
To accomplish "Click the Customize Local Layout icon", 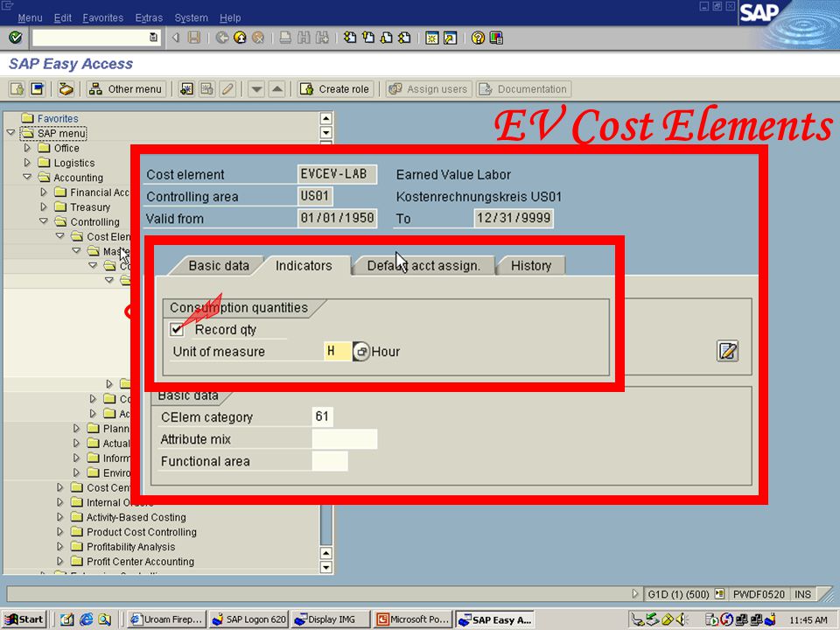I will coord(496,38).
